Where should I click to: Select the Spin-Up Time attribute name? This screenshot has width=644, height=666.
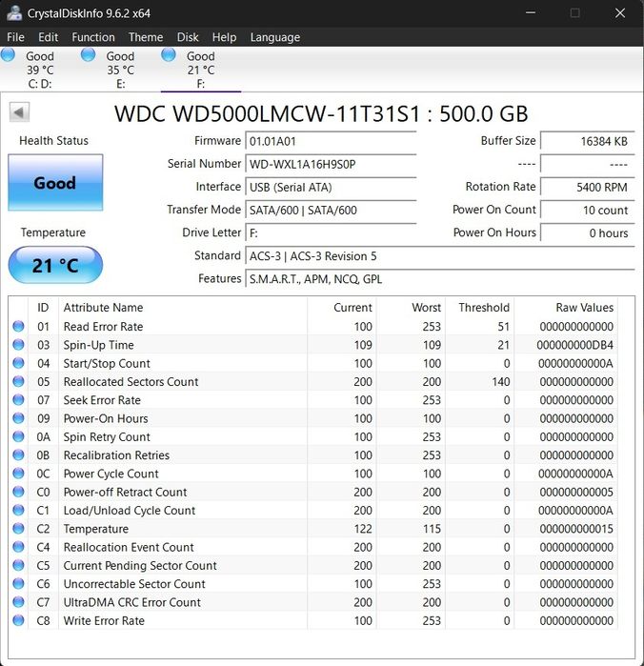(98, 345)
